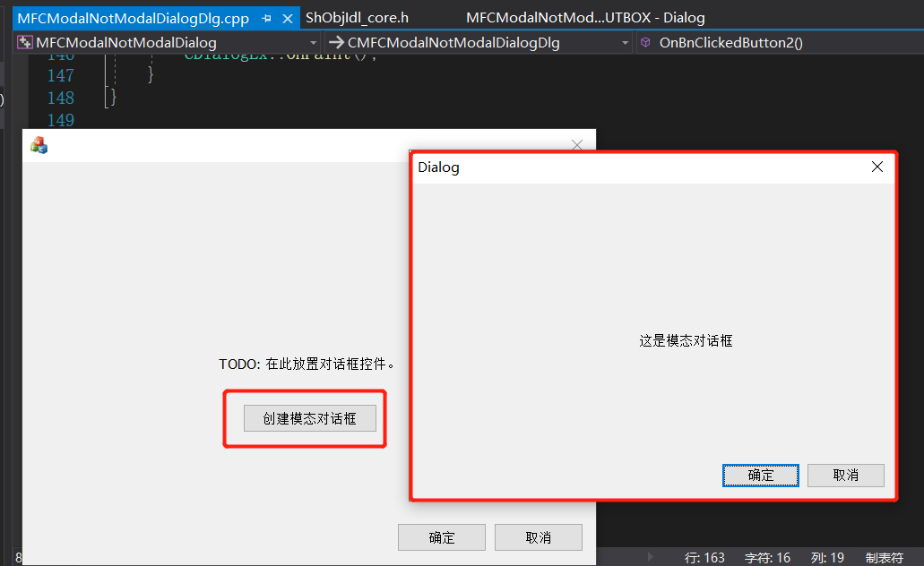Click the 字符: 16 status bar entry
The image size is (924, 566).
point(767,558)
